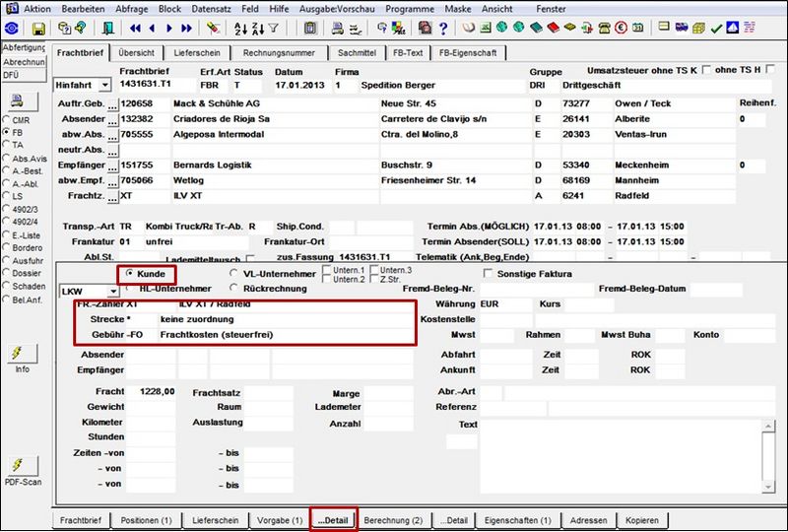This screenshot has height=532, width=788.
Task: Click the Kopieren button
Action: pyautogui.click(x=642, y=520)
